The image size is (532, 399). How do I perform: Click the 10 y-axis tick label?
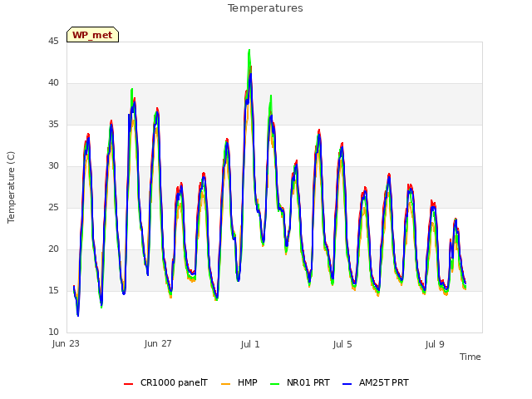[x=53, y=332]
